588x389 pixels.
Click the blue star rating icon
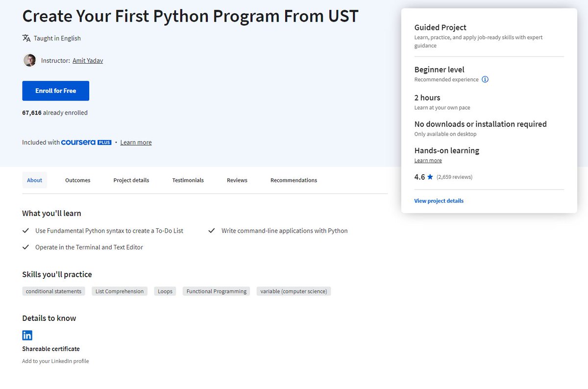pyautogui.click(x=430, y=177)
